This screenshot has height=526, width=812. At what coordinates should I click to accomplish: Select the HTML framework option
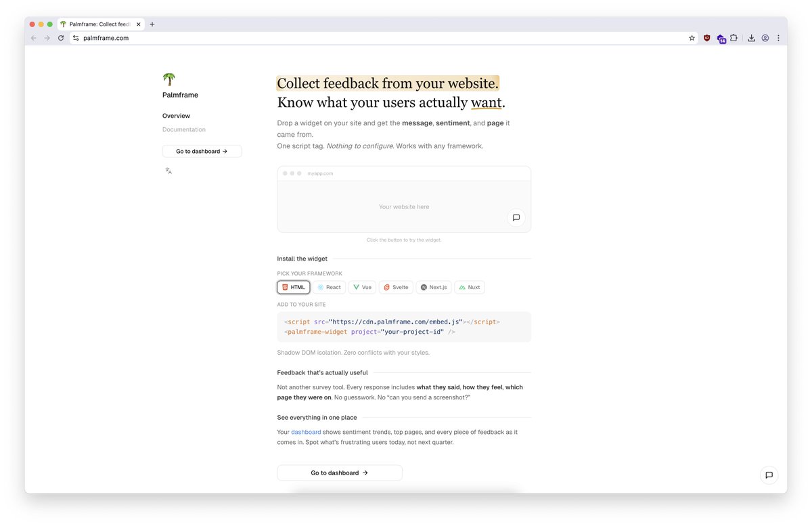tap(294, 287)
